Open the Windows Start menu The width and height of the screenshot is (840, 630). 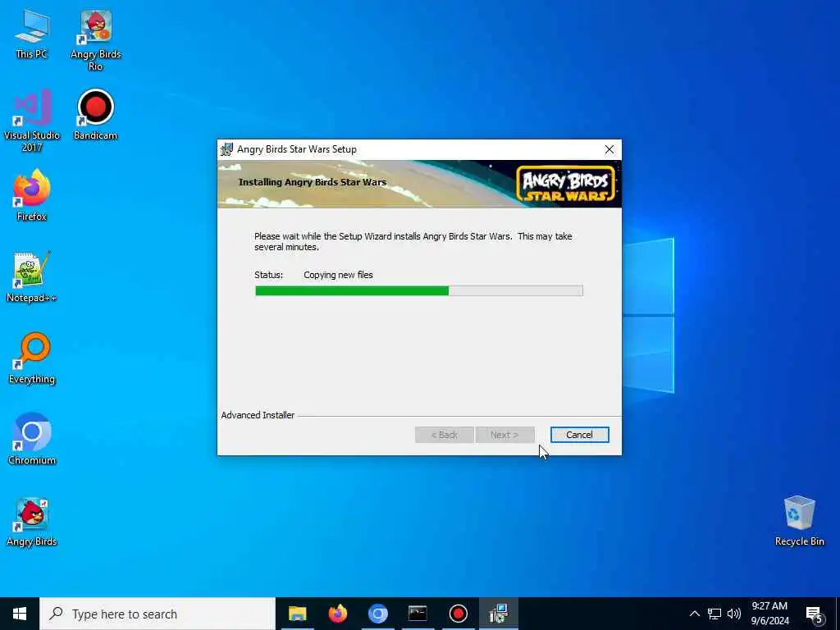[x=20, y=614]
